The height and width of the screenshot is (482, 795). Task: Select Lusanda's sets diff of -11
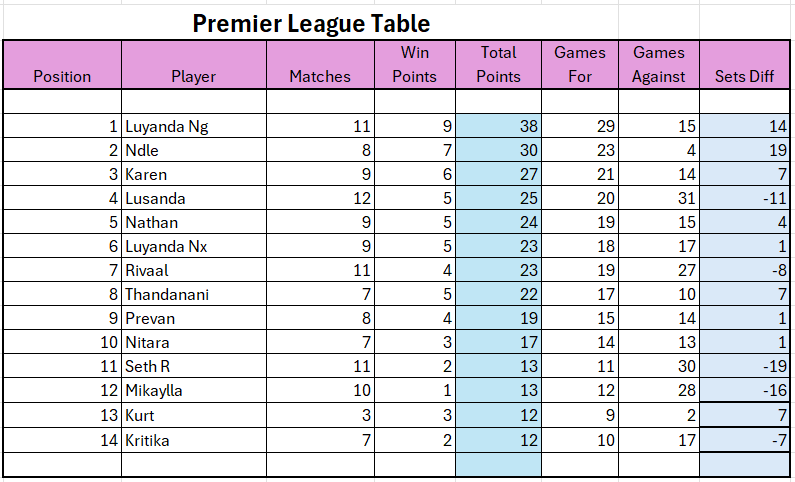pos(744,198)
